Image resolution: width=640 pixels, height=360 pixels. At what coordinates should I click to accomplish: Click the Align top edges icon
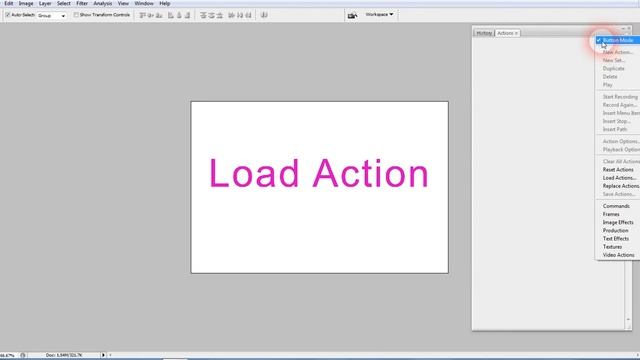(142, 16)
